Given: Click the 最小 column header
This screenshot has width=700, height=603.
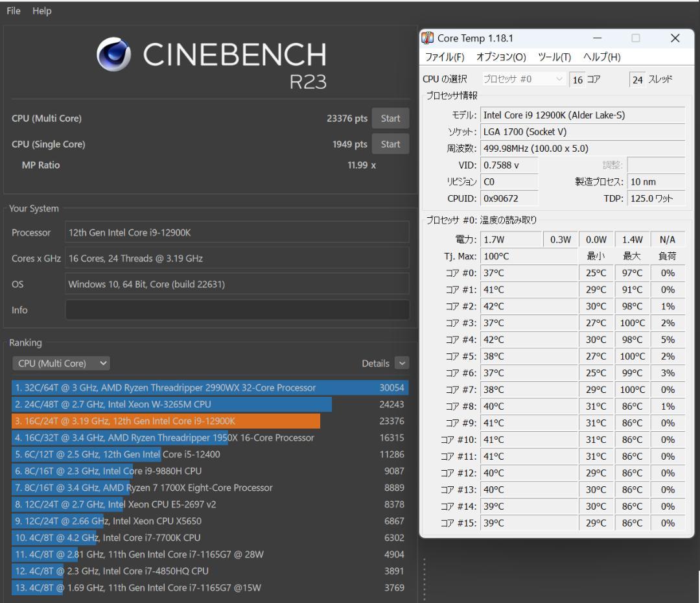Looking at the screenshot, I should (596, 256).
